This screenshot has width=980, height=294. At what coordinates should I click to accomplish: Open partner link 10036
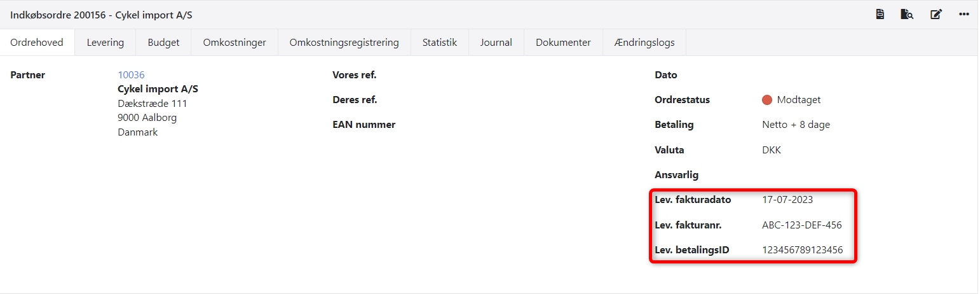tap(131, 75)
